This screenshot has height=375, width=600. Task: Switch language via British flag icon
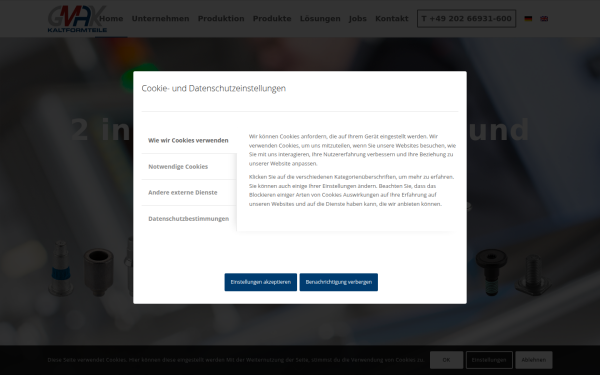coord(544,18)
